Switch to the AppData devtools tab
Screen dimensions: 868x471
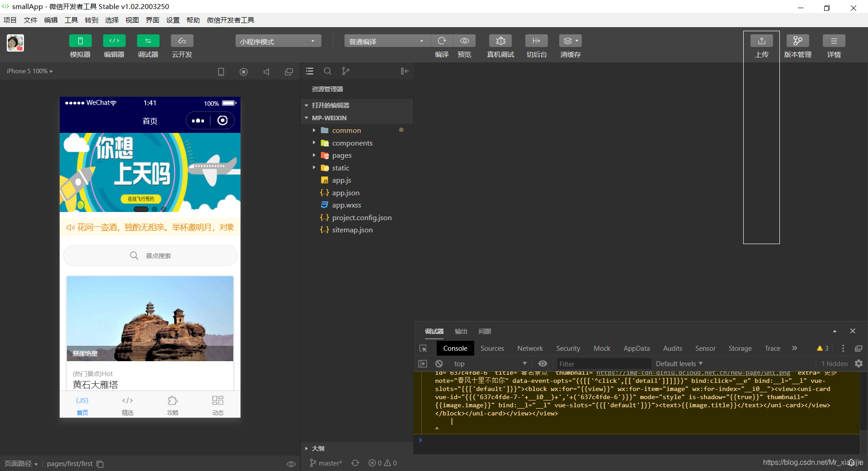(637, 349)
